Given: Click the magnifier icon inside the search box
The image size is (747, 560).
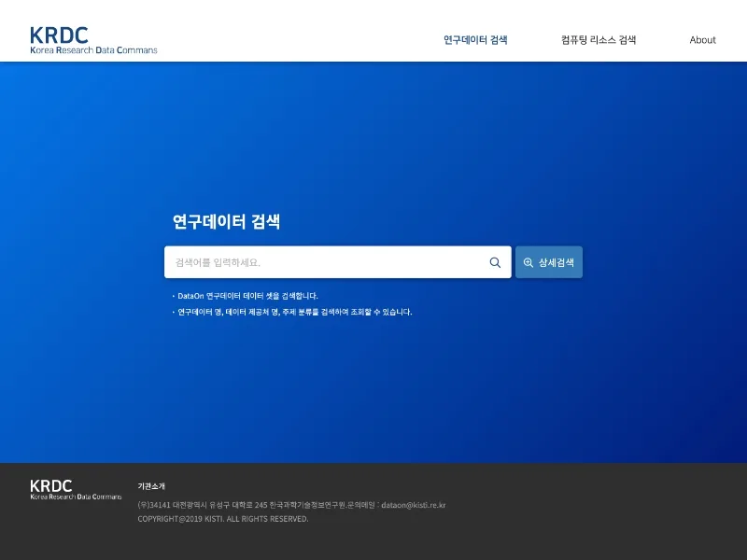Looking at the screenshot, I should 495,262.
